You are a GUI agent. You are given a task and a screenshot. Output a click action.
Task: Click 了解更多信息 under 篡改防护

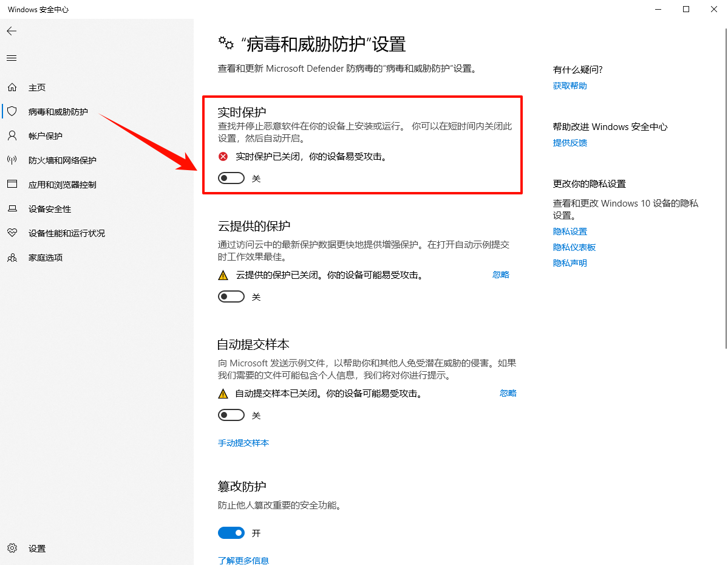coord(243,560)
